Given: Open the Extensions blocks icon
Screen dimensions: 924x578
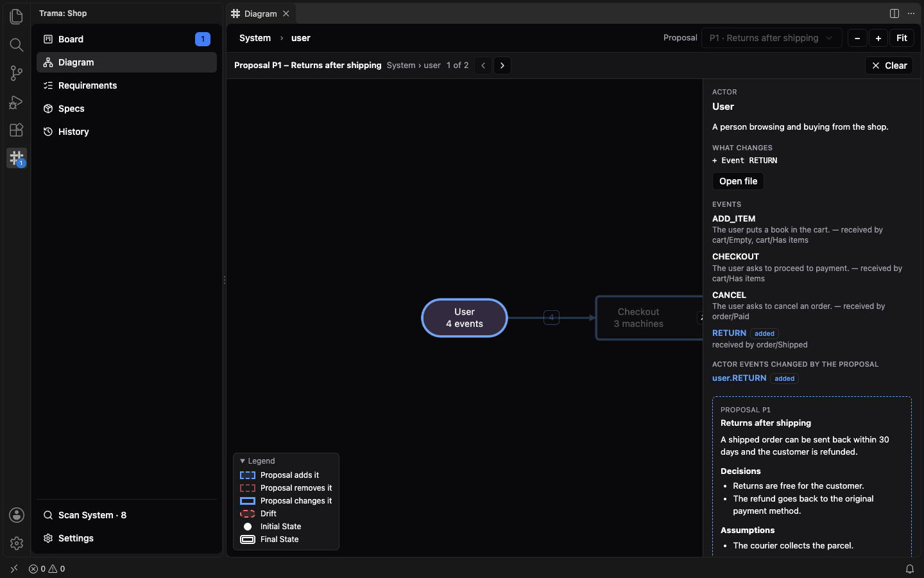Looking at the screenshot, I should [x=17, y=130].
